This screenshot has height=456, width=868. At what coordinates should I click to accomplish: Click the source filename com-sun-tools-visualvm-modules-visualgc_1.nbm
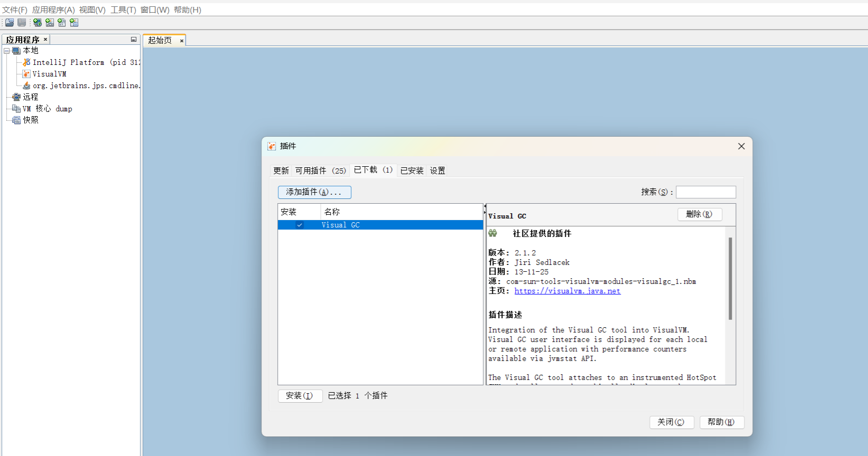[601, 281]
